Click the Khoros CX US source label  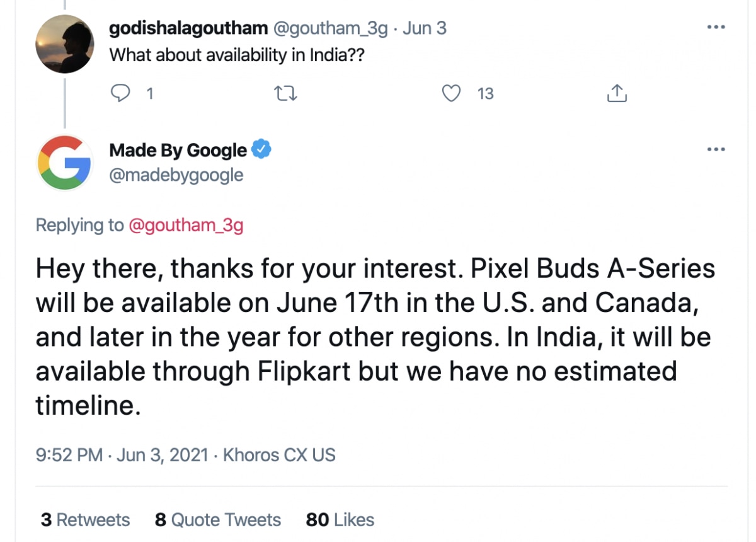pos(279,454)
